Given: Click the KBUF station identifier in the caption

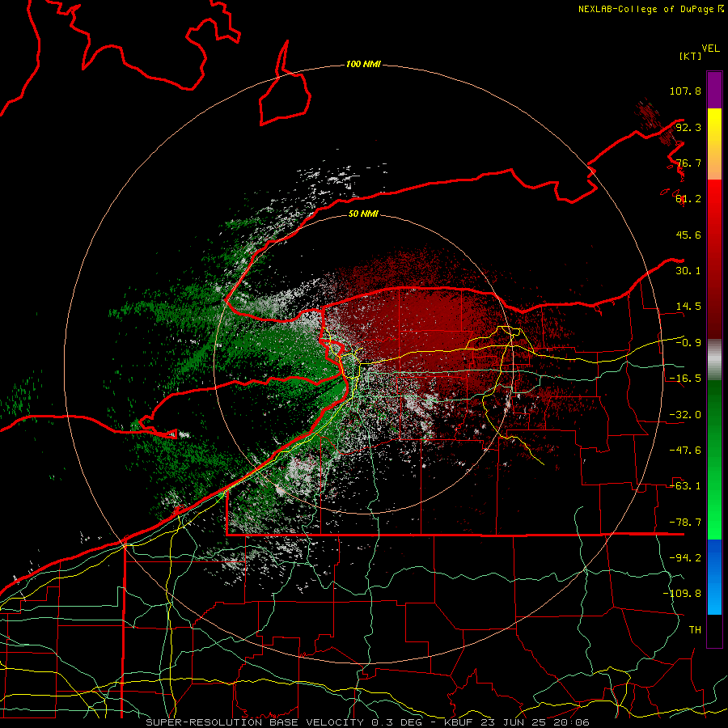Looking at the screenshot, I should pos(459,722).
